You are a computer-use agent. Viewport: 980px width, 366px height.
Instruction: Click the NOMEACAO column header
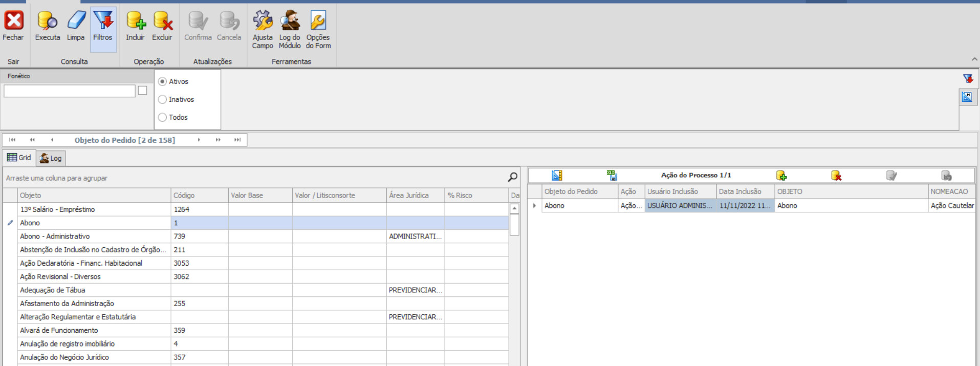coord(951,191)
